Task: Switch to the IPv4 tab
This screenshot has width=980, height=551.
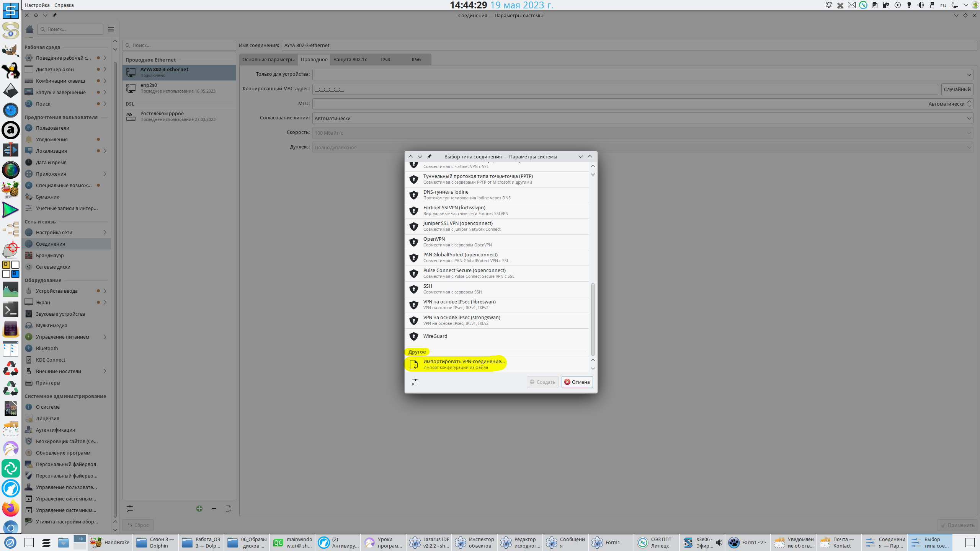Action: 385,59
